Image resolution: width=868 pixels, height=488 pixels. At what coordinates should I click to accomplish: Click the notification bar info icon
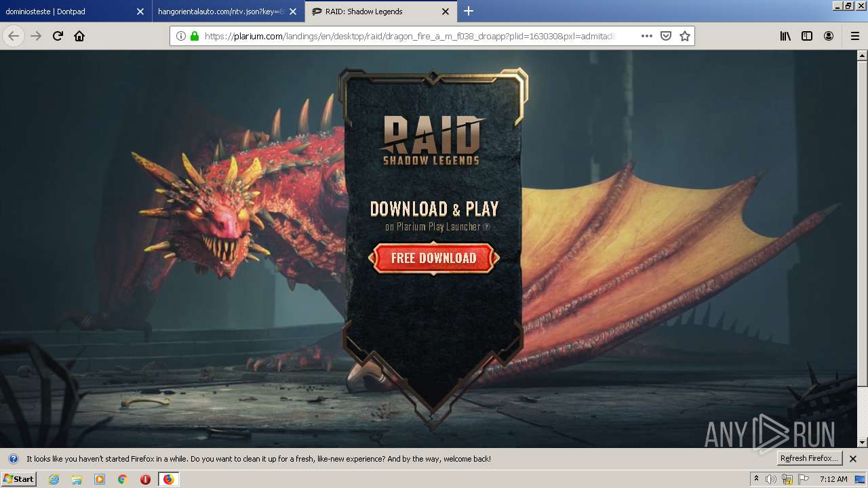13,459
